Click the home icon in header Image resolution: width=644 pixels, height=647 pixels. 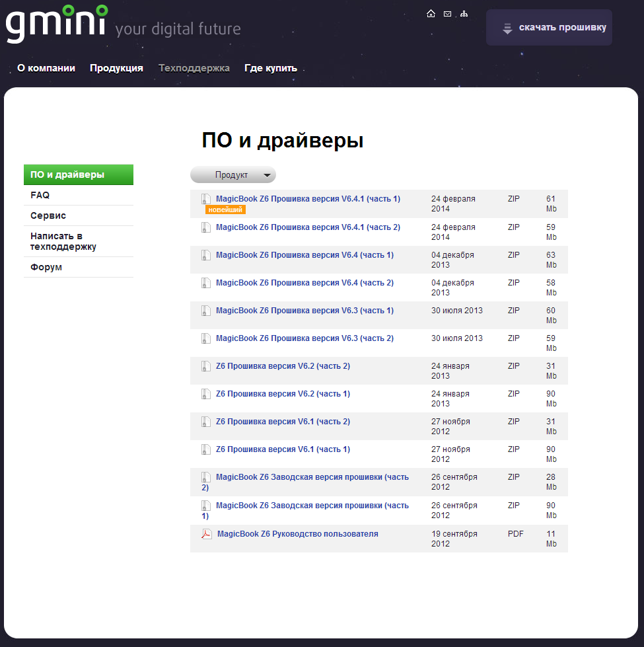(431, 14)
